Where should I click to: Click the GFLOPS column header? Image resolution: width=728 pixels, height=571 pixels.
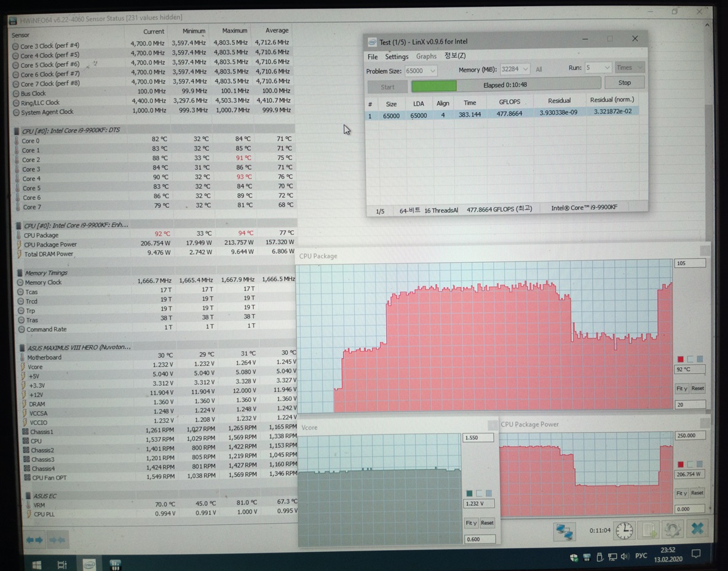(x=510, y=102)
